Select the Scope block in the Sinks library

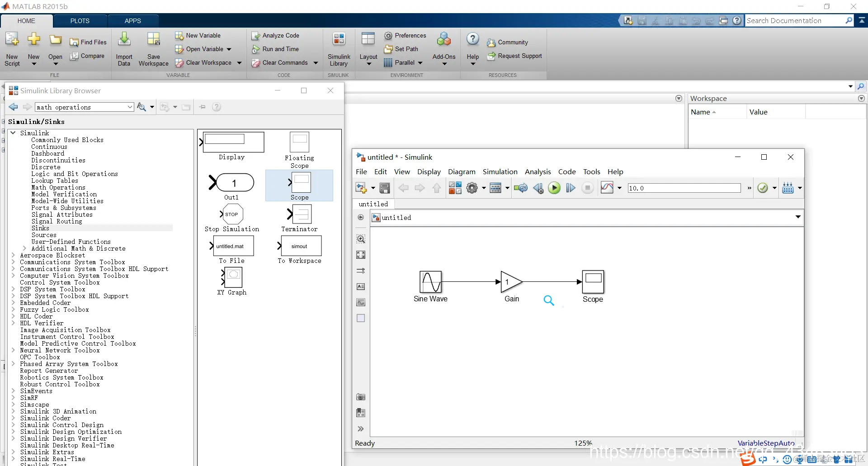(299, 185)
